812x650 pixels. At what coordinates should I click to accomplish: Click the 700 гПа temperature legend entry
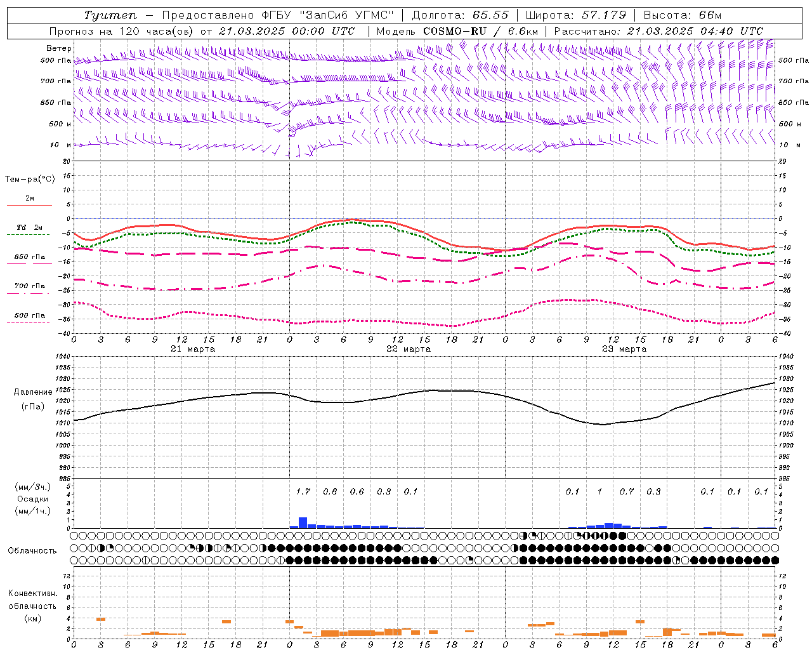click(x=30, y=286)
